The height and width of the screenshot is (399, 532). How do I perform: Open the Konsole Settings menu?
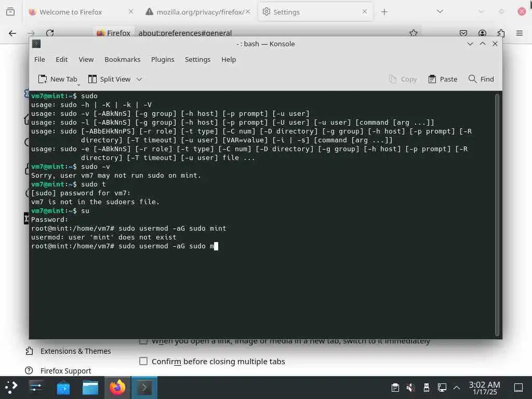[x=197, y=59]
